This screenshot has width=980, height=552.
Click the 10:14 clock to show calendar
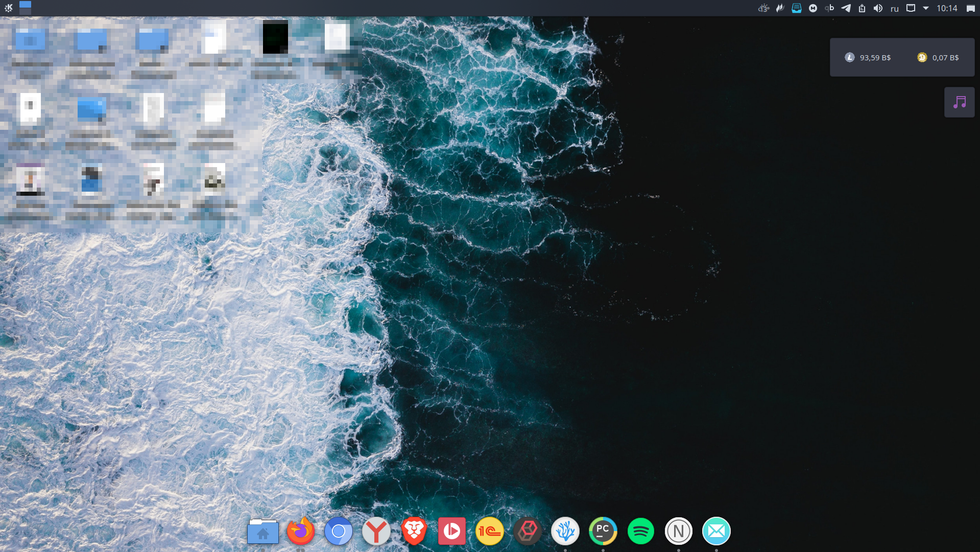pyautogui.click(x=946, y=8)
